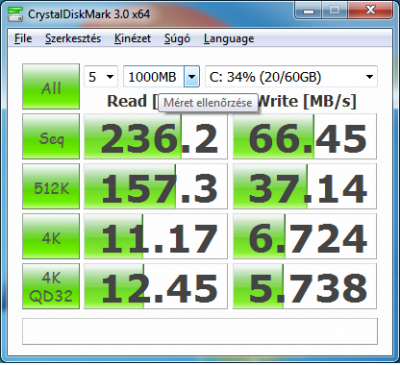Screen dimensions: 400x365
Task: Select the Seq read result 236.2
Action: click(156, 136)
